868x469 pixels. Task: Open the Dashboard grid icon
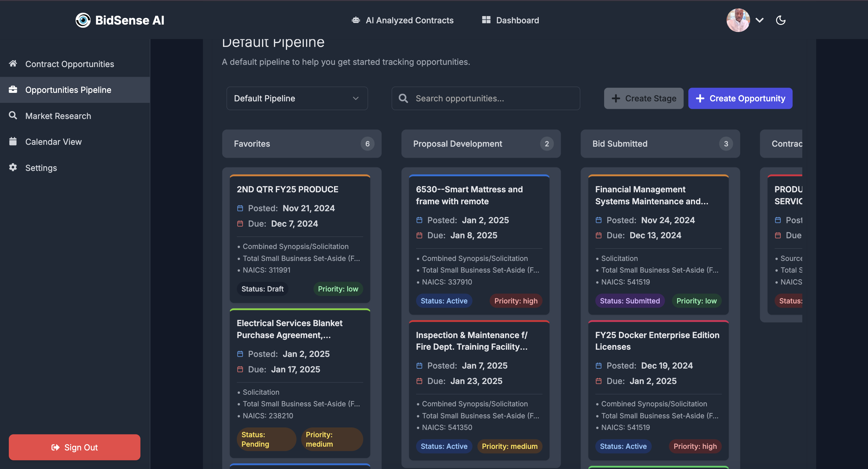[486, 20]
